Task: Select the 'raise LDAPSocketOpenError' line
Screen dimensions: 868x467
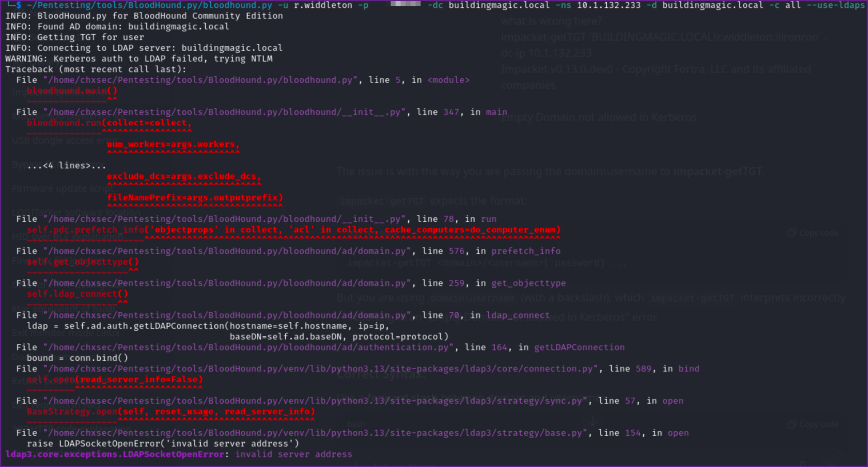Action: [x=163, y=443]
